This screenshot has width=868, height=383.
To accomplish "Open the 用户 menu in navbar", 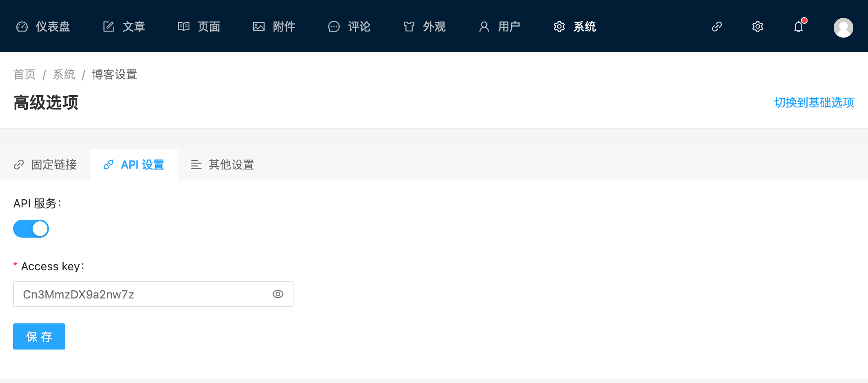I will click(500, 27).
